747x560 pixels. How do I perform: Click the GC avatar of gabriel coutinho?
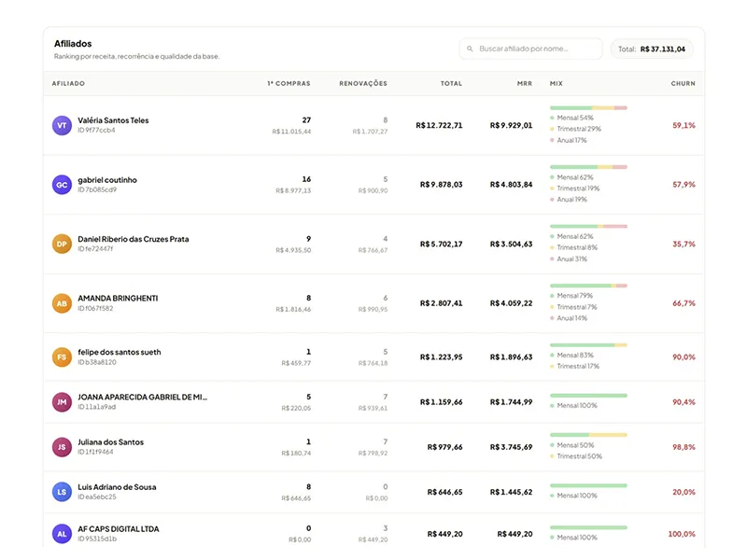pos(62,185)
